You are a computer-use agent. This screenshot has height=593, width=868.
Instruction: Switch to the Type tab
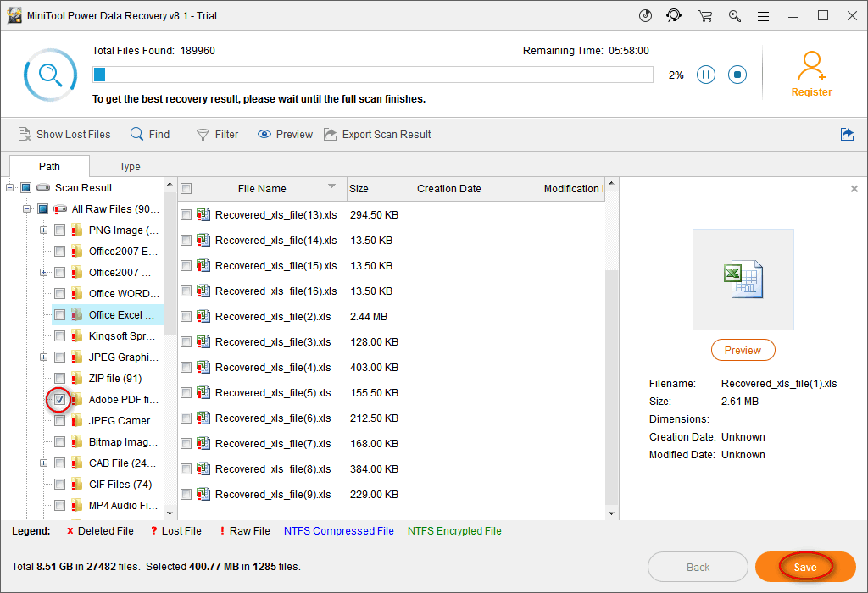130,167
